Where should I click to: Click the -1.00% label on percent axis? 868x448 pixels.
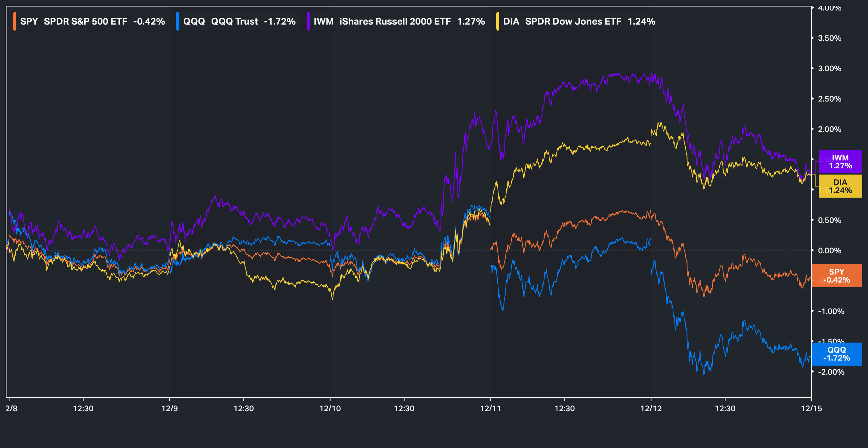click(x=831, y=311)
